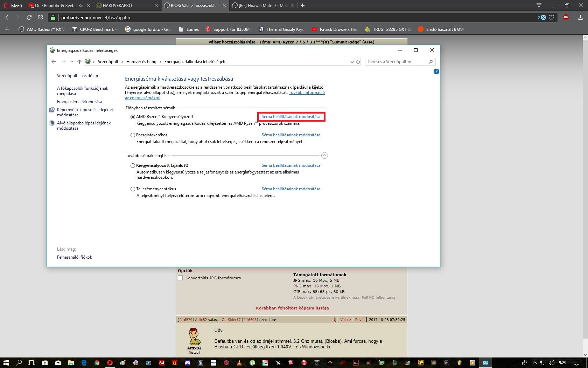The image size is (588, 368).
Task: Open Képernyő-kikapcsolás idejének módosítása
Action: [85, 112]
